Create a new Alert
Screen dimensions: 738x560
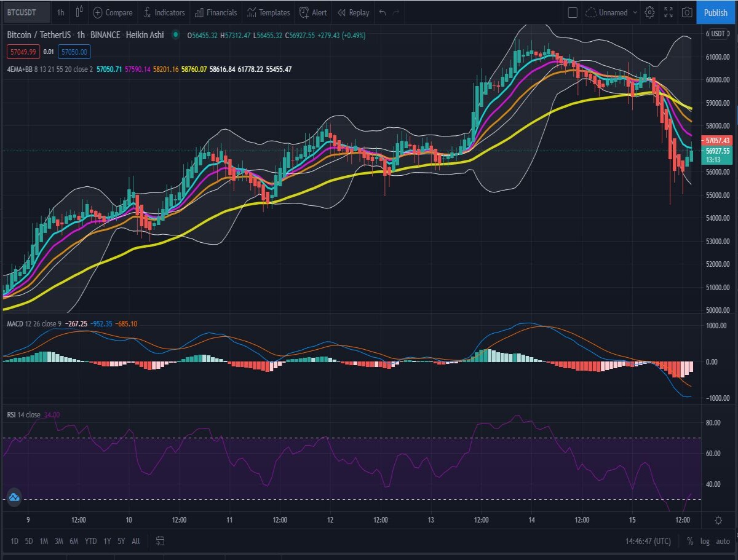pos(313,12)
